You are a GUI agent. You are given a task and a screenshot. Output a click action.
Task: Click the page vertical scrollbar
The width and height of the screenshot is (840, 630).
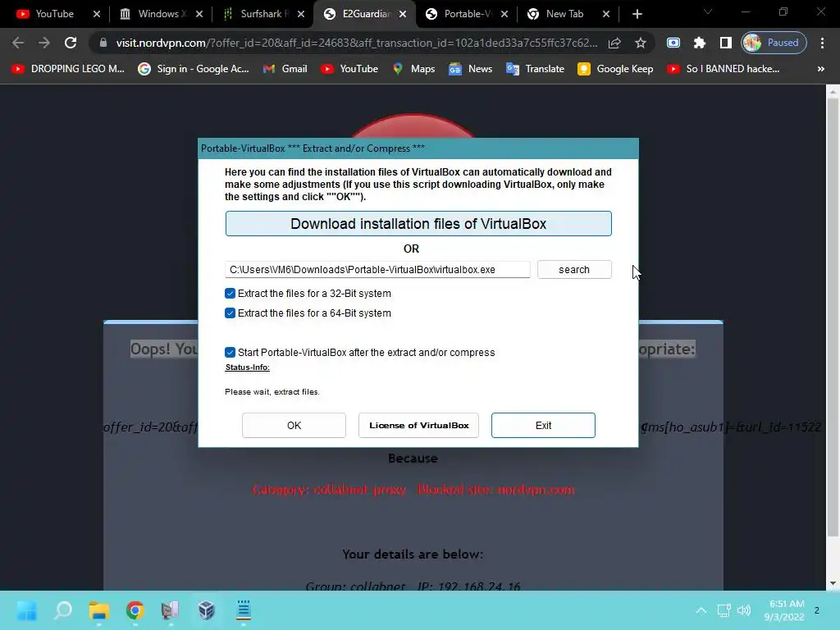click(x=833, y=317)
